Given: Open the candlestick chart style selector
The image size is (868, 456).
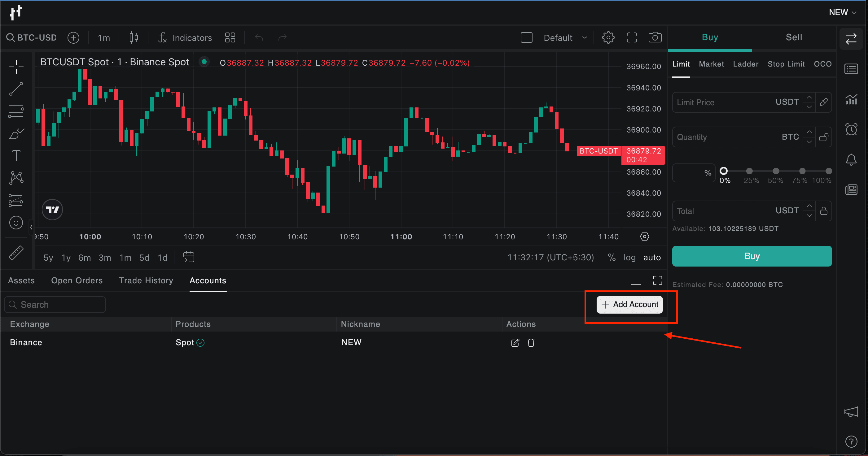Looking at the screenshot, I should [x=134, y=37].
